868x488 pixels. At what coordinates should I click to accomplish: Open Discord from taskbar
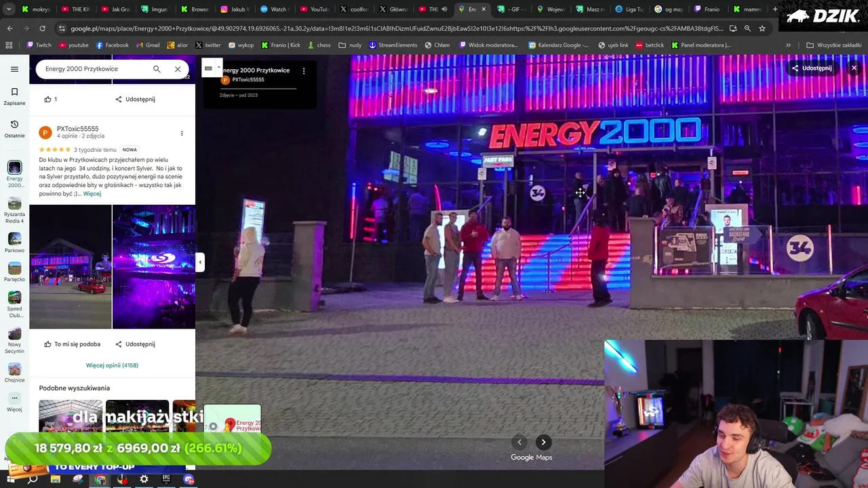189,479
